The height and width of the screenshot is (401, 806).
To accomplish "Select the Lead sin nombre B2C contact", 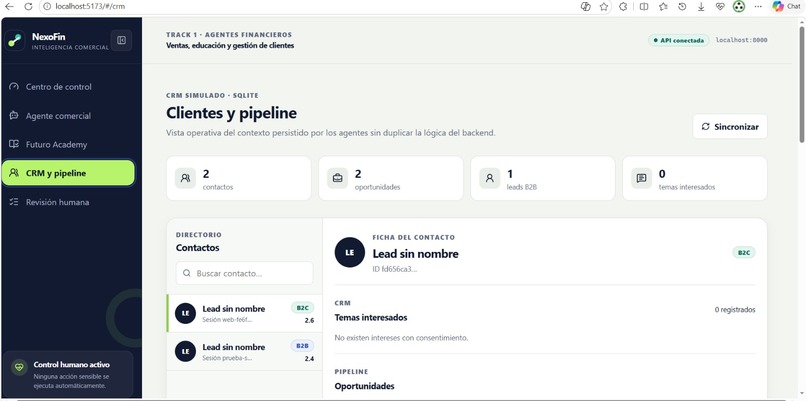I will click(244, 313).
